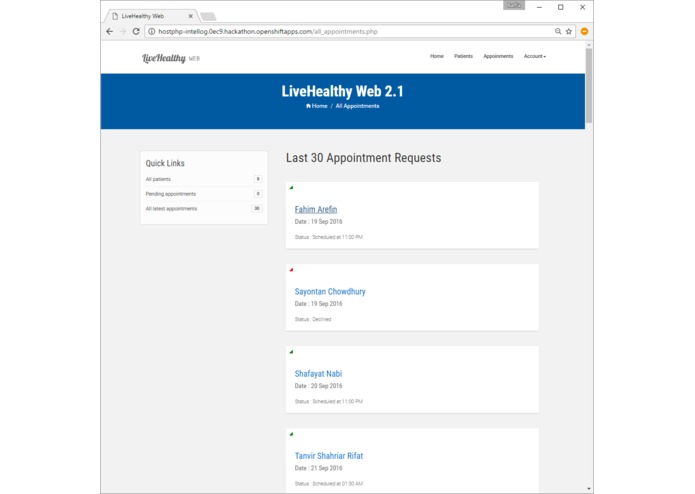Click scrollbar down arrow
The image size is (695, 494).
point(589,489)
